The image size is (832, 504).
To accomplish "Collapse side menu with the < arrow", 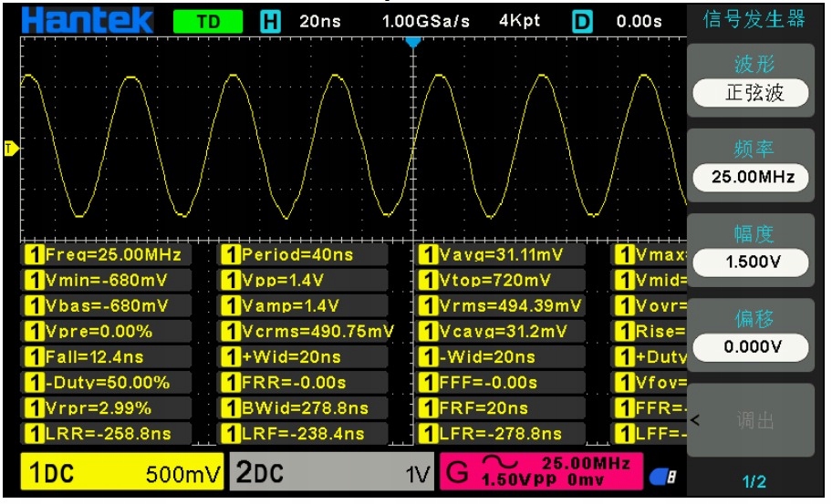I will [695, 420].
